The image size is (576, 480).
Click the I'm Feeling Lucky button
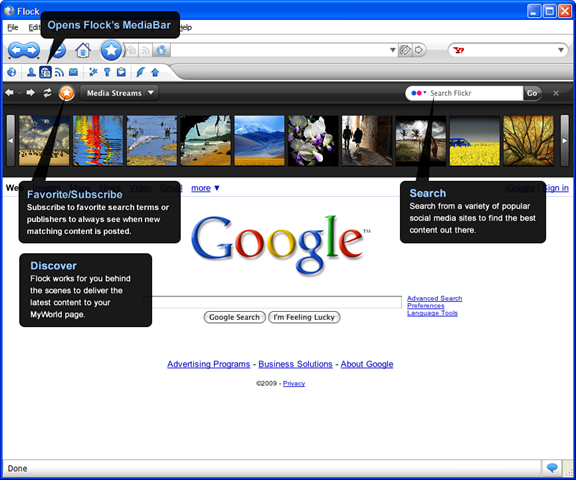pyautogui.click(x=304, y=317)
